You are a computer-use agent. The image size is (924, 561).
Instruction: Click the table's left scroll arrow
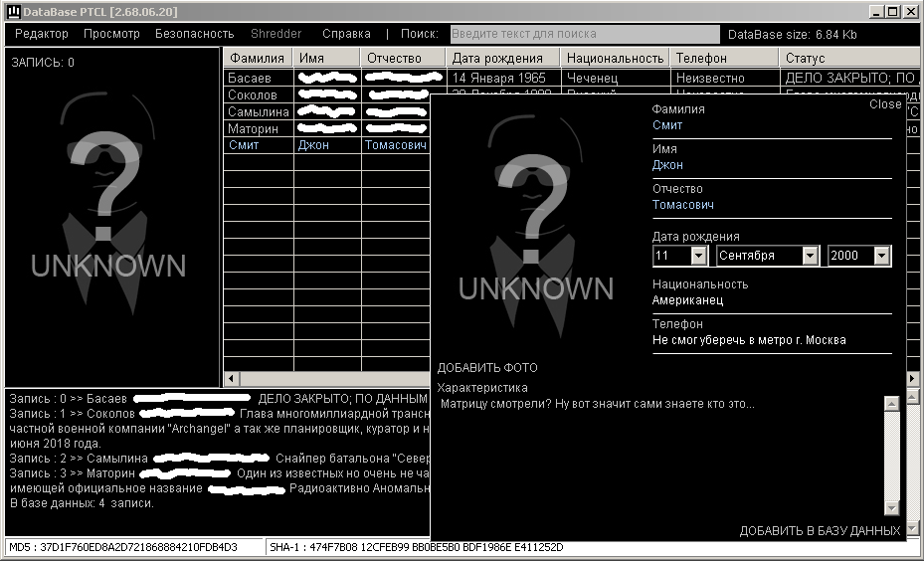point(231,378)
